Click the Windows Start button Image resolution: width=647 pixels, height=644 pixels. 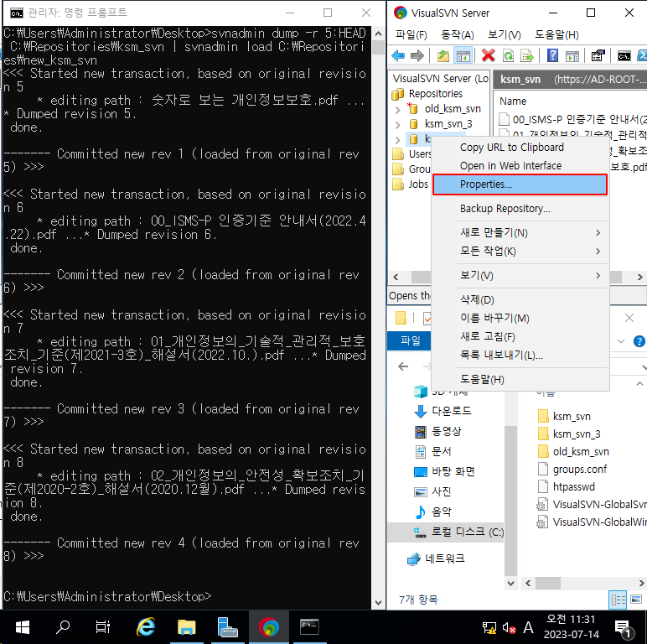[x=22, y=627]
